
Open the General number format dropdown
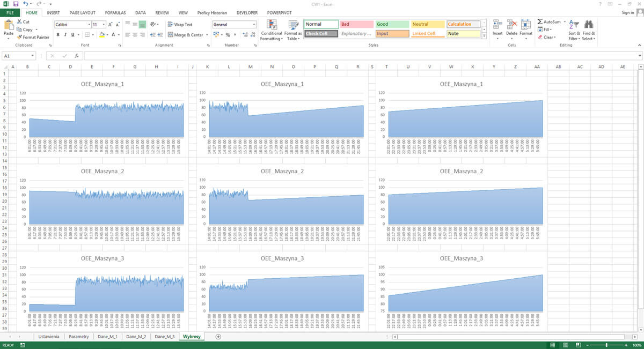pos(255,24)
